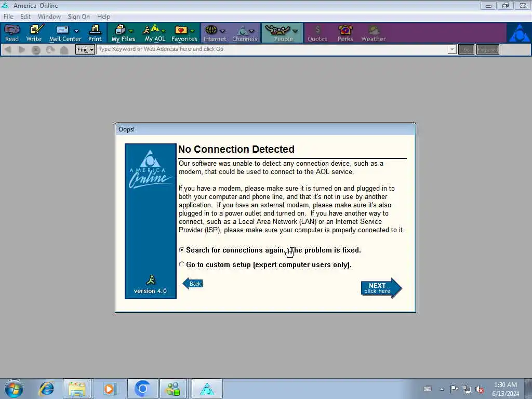Click the reload page icon
532x399 pixels.
(x=50, y=50)
